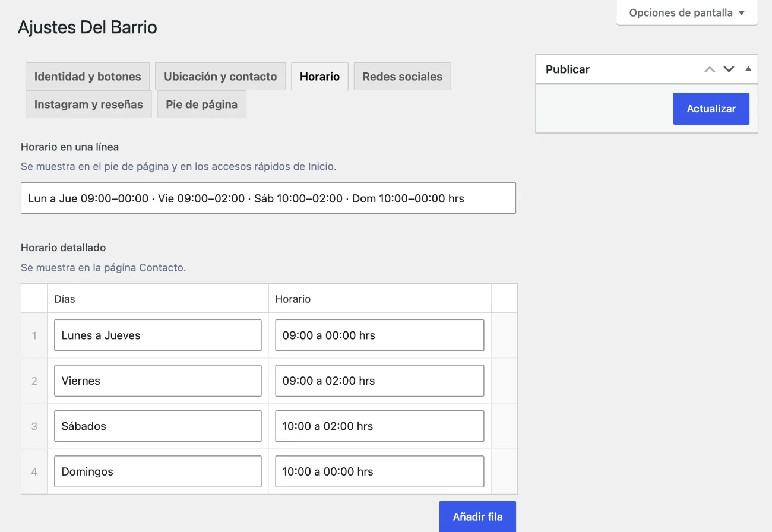Open Opciones de pantalla dropdown
This screenshot has width=772, height=532.
(x=687, y=12)
